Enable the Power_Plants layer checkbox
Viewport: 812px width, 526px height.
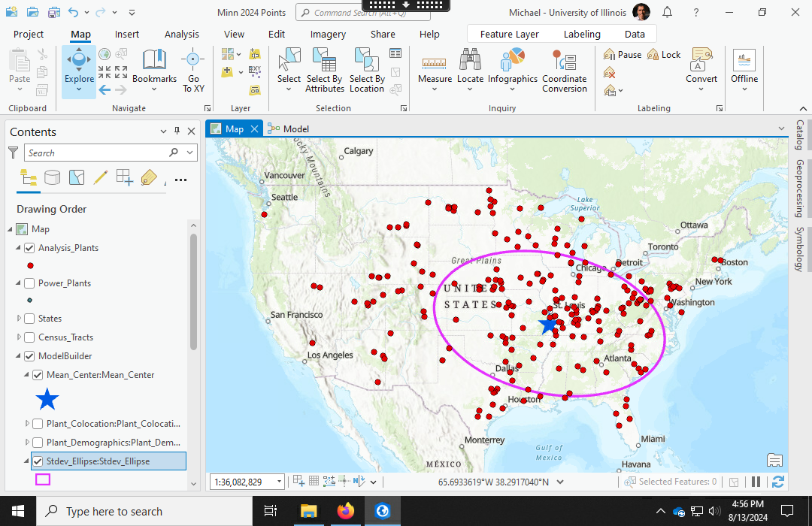29,283
